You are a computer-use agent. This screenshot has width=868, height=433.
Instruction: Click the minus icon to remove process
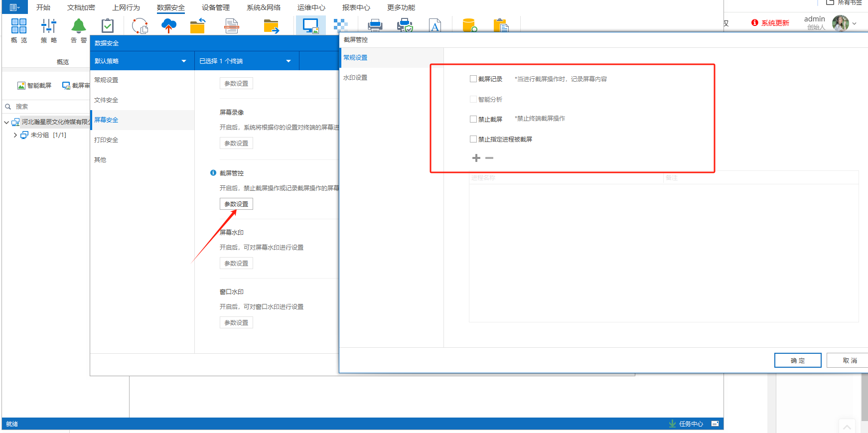tap(489, 158)
